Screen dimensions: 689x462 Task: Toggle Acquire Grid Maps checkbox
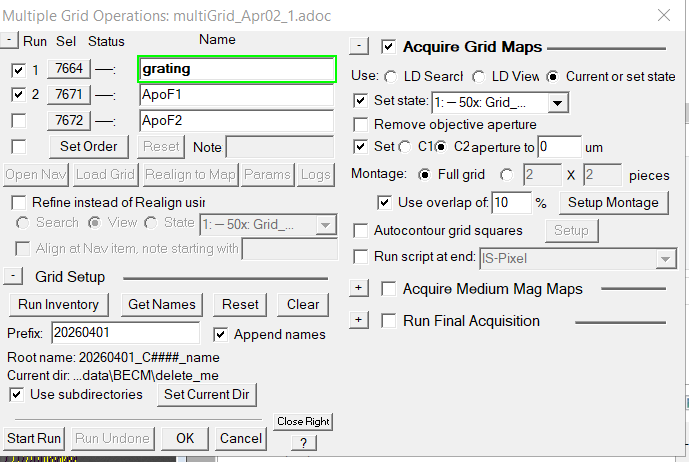coord(388,47)
